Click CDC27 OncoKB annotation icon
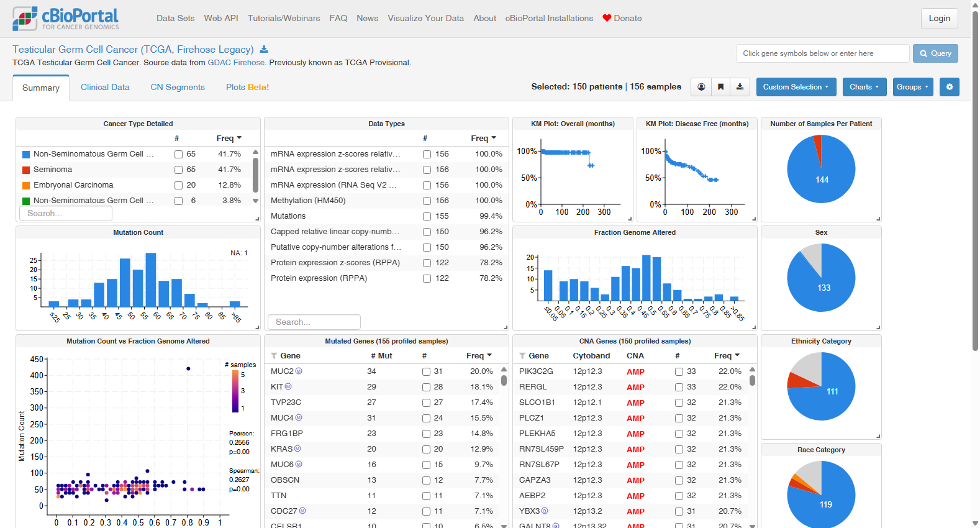Screen dimensions: 980x528 click(x=302, y=511)
